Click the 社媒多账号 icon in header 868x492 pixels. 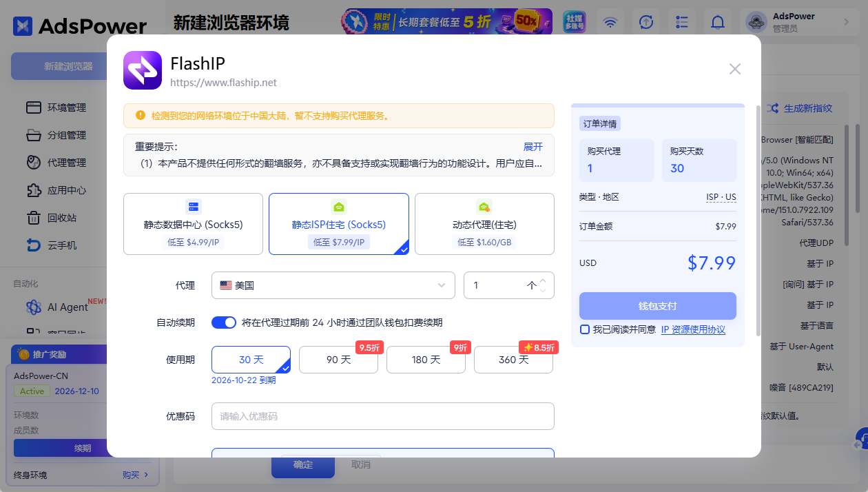point(574,22)
